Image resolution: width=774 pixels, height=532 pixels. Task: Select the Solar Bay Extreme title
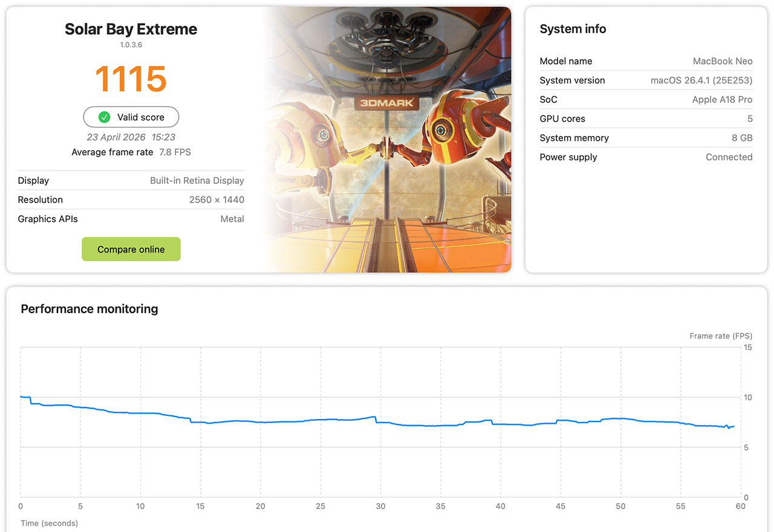coord(131,28)
